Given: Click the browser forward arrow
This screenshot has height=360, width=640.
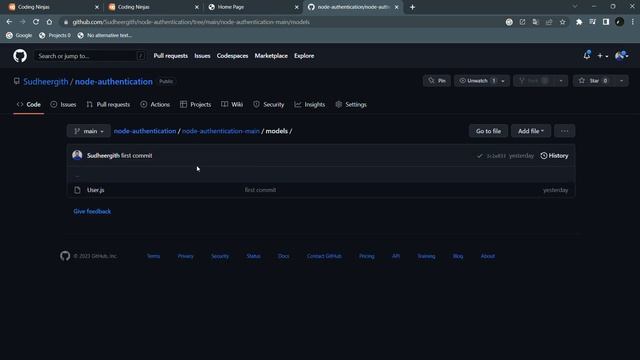Looking at the screenshot, I should pos(22,22).
